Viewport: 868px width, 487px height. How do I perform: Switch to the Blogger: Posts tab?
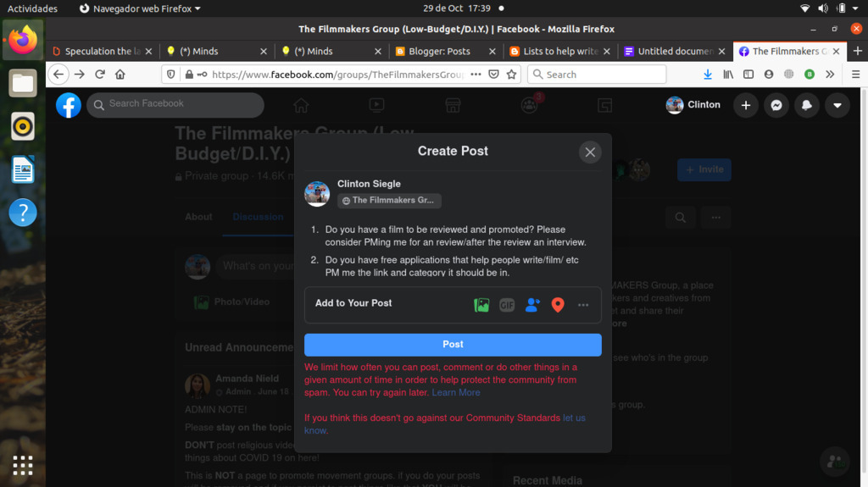(439, 52)
